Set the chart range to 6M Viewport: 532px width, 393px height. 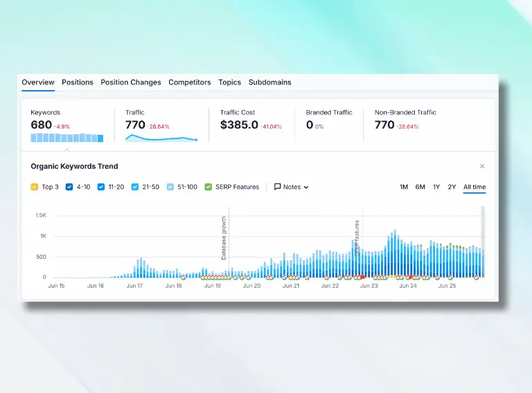420,187
